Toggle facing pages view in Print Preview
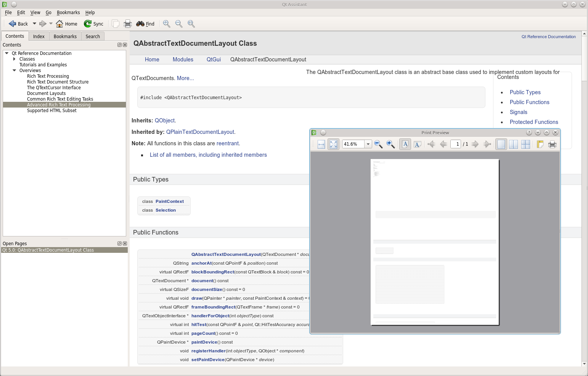This screenshot has width=588, height=376. pyautogui.click(x=513, y=144)
